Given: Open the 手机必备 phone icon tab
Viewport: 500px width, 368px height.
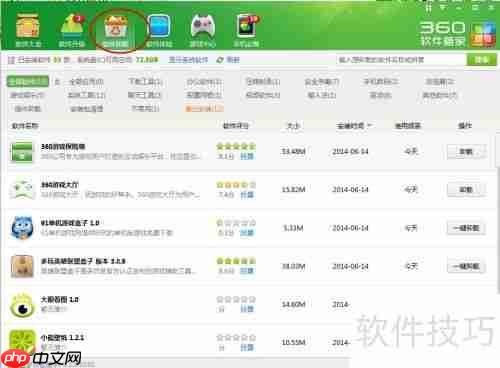Looking at the screenshot, I should 246,30.
